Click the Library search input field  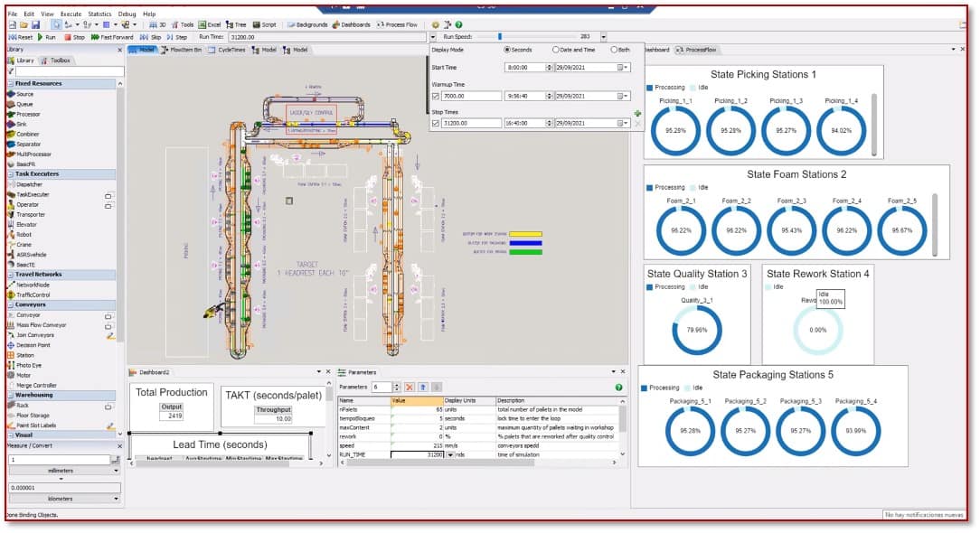[69, 72]
